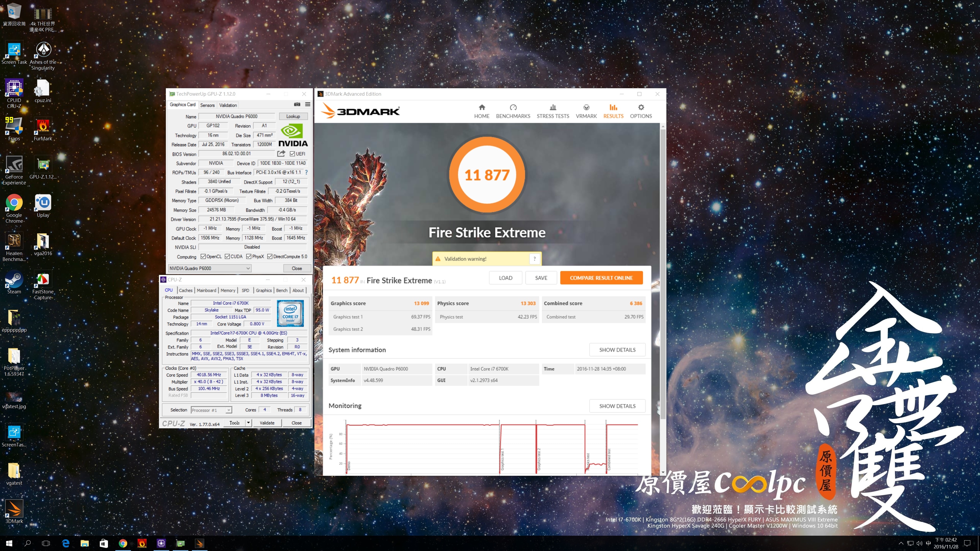Click Validate button in CPU-Z
Image resolution: width=980 pixels, height=551 pixels.
click(x=267, y=422)
